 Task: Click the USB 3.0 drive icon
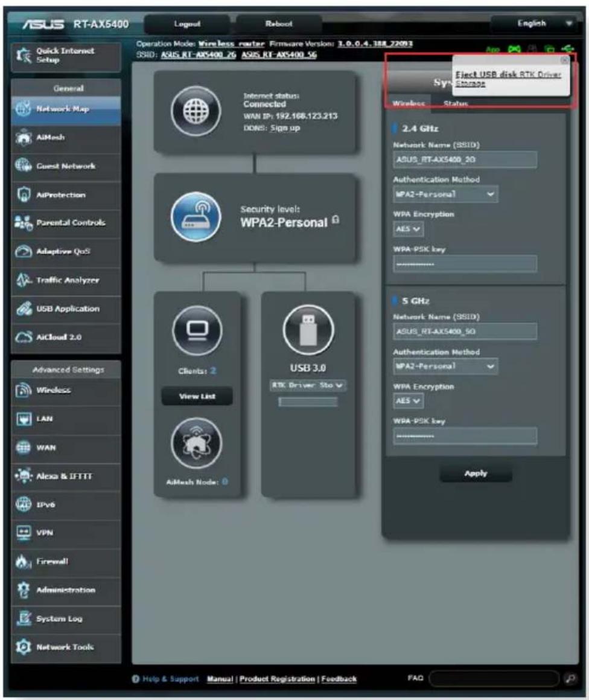click(x=308, y=330)
